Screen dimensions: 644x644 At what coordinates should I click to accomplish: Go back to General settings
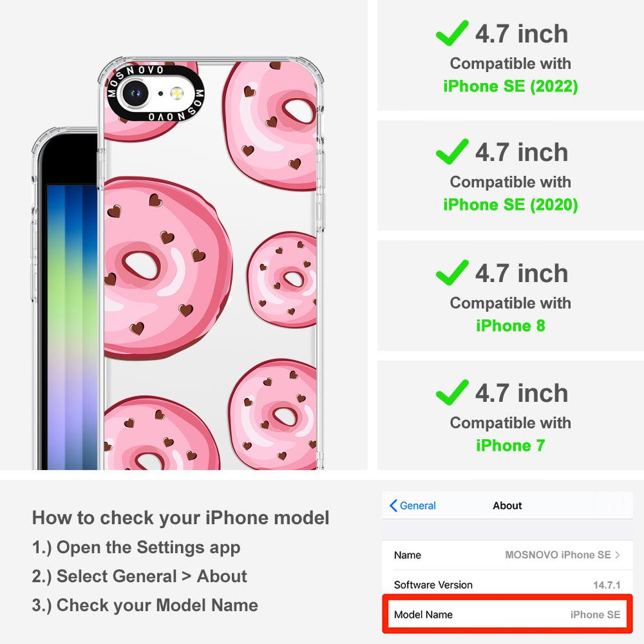tap(412, 506)
